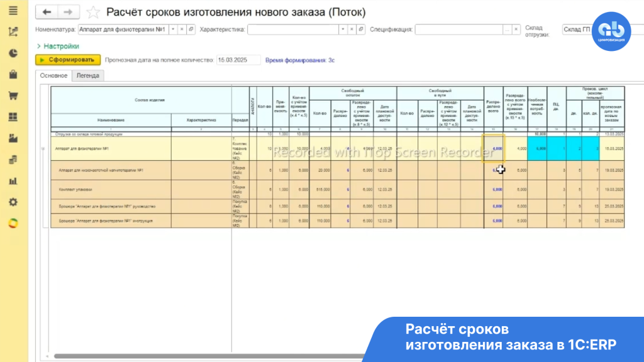Image resolution: width=644 pixels, height=362 pixels.
Task: Add this form to favorites with star
Action: [x=93, y=13]
